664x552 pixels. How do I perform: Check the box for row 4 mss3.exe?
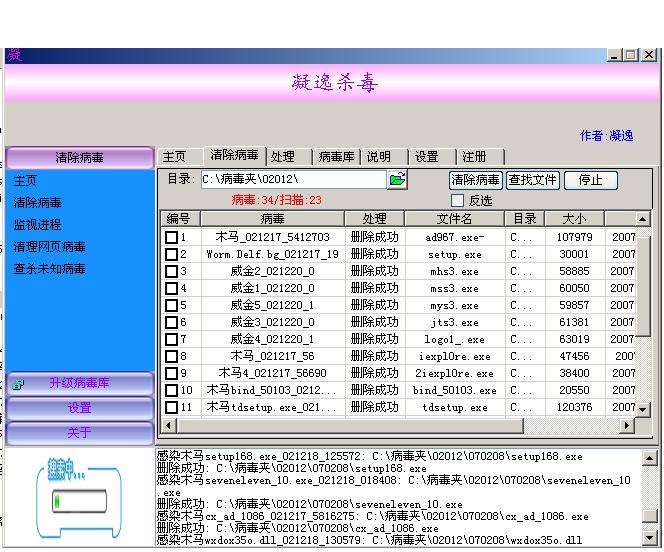tap(171, 288)
